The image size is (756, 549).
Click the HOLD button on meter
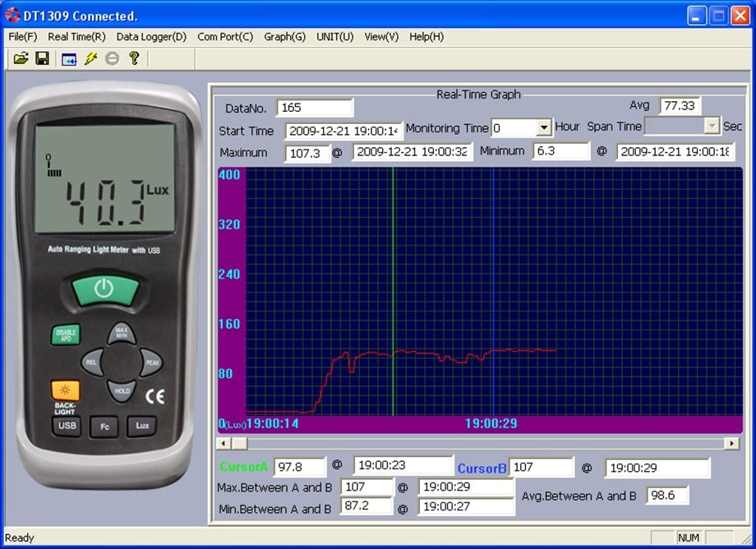point(122,390)
